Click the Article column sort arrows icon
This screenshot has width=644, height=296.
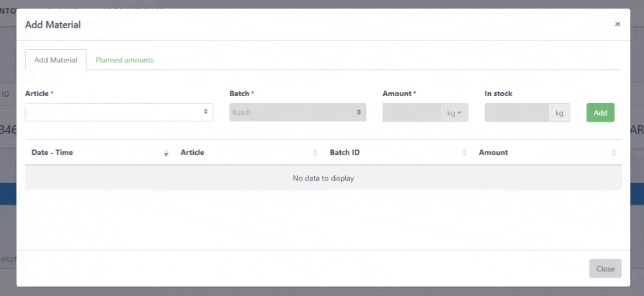[315, 153]
